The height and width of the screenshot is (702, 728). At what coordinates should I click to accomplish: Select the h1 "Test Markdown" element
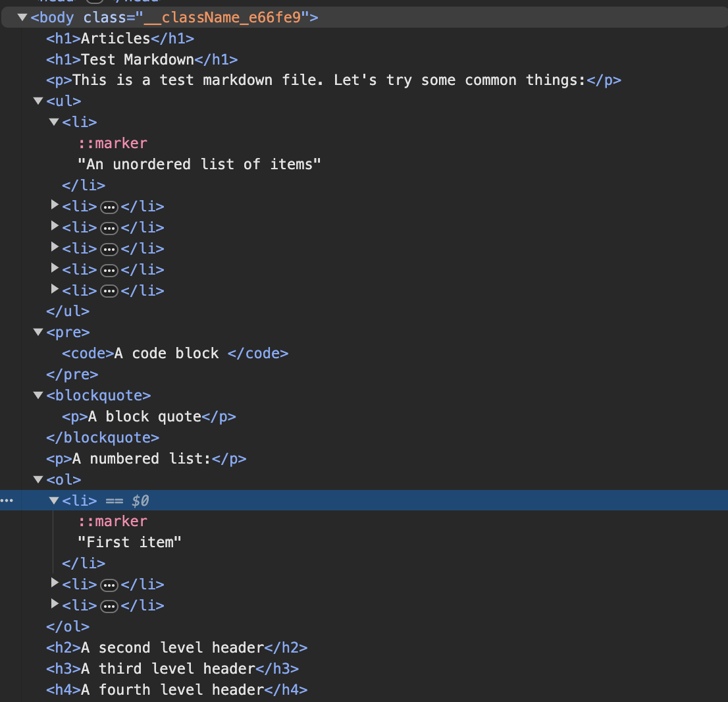click(x=142, y=59)
